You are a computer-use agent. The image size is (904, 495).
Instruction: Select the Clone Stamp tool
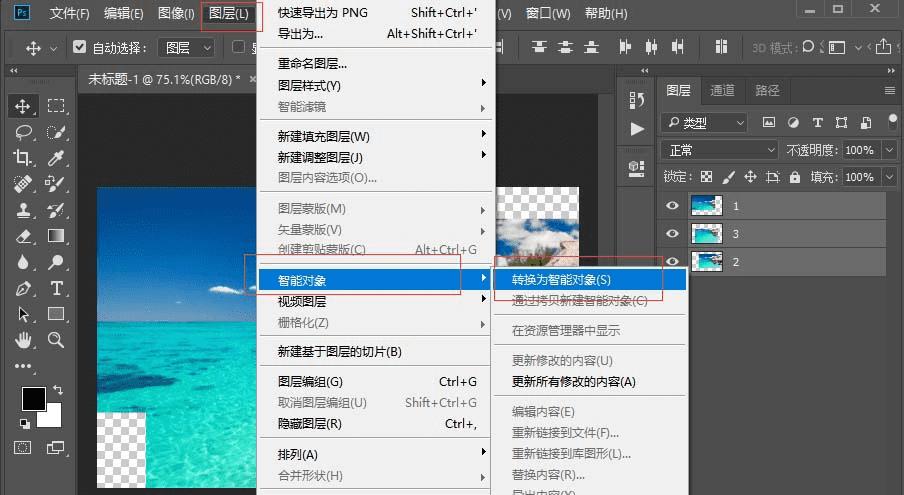(22, 210)
